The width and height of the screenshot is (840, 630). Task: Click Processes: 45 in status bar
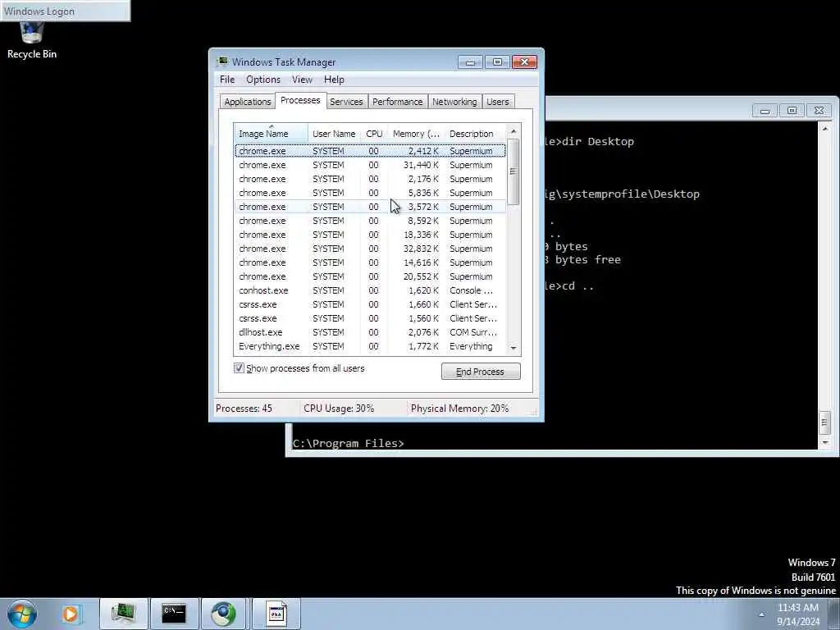pos(244,409)
